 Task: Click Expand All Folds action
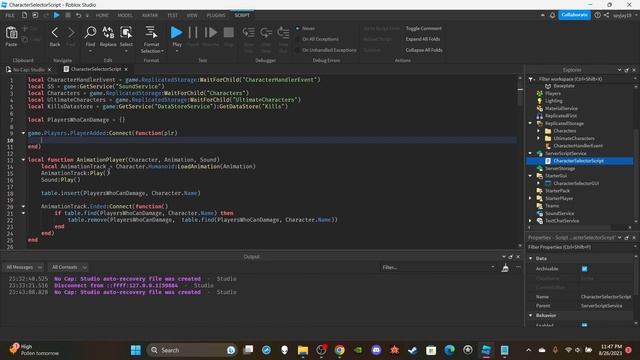click(x=423, y=39)
